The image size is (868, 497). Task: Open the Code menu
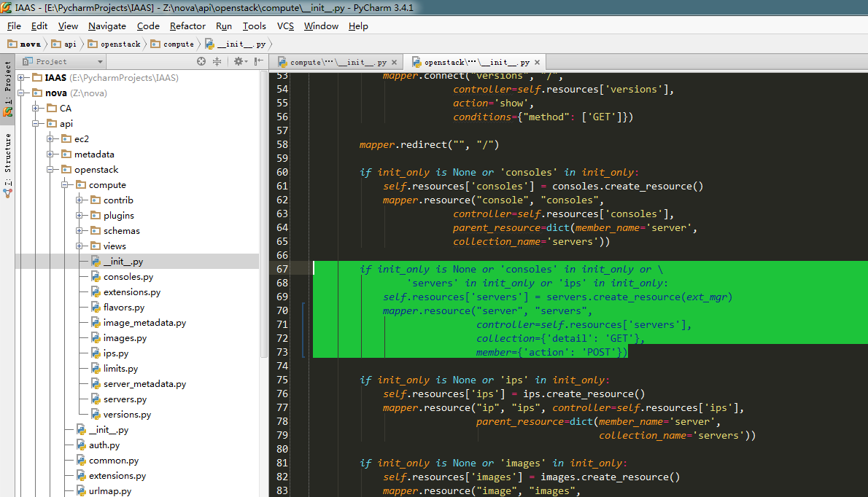(148, 26)
